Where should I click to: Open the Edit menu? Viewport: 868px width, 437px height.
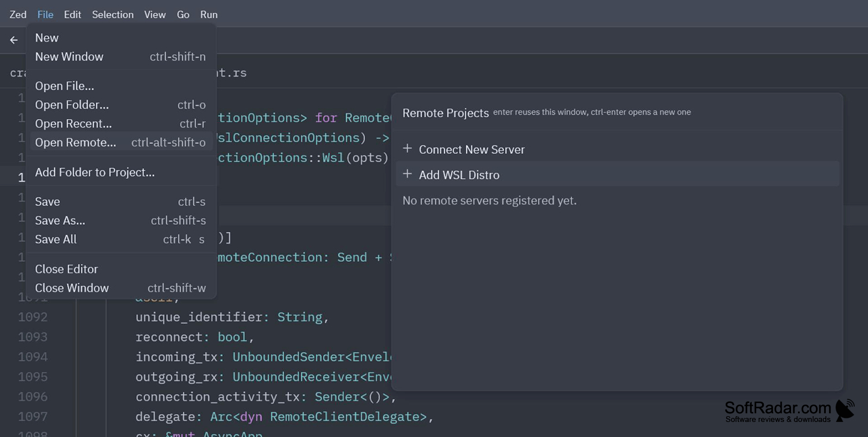(x=72, y=14)
